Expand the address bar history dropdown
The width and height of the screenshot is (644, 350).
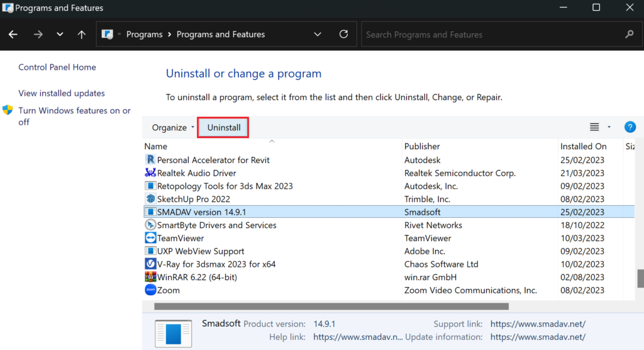click(318, 35)
